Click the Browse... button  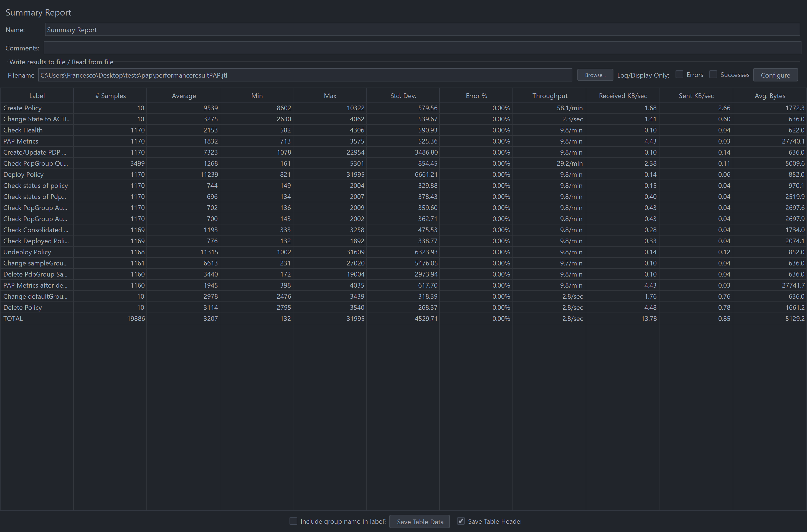point(595,75)
